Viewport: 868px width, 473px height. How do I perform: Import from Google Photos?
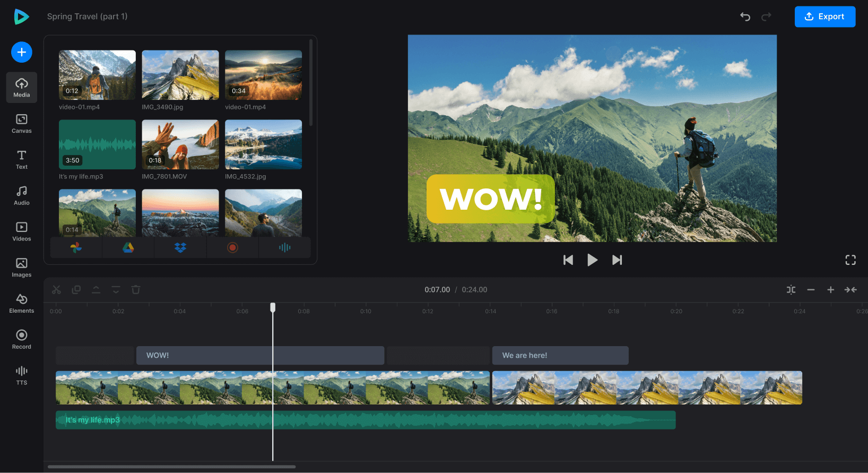tap(76, 247)
